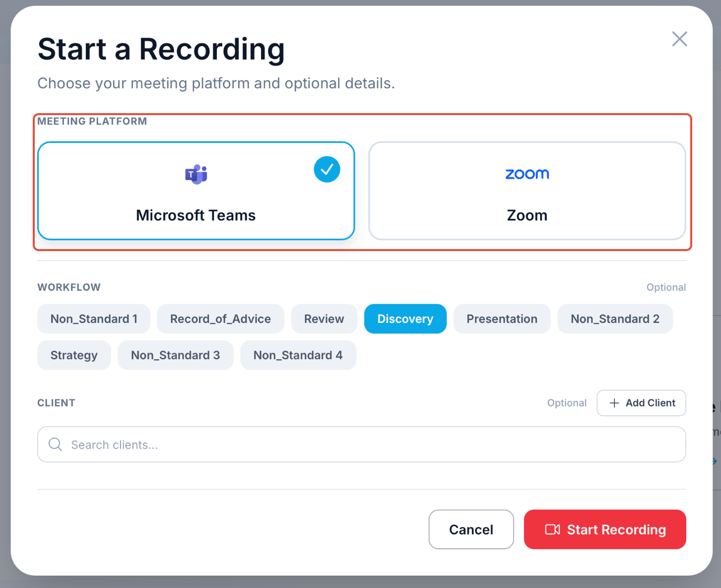
Task: Click the Microsoft Teams logo icon
Action: coord(196,174)
